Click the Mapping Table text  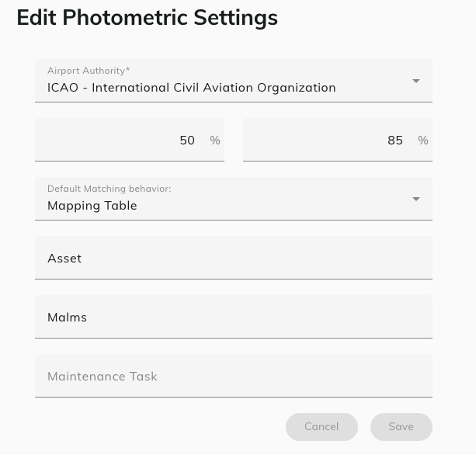coord(92,206)
